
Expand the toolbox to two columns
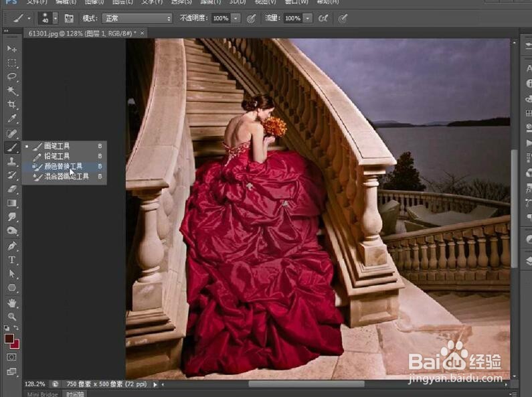[6, 31]
